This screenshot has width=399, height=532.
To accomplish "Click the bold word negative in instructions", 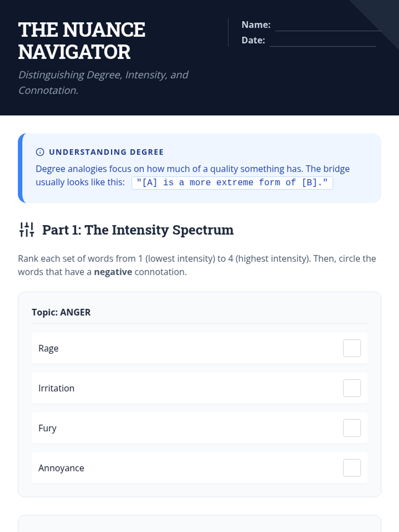I will 113,272.
